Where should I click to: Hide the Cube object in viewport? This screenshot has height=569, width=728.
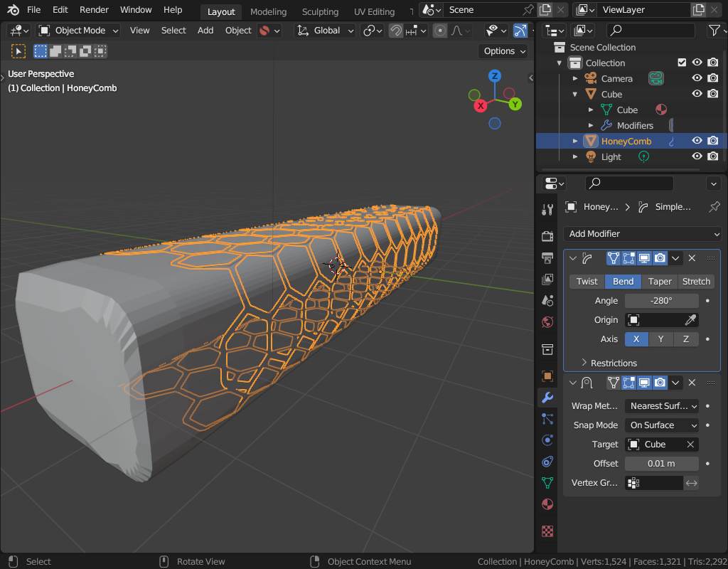pyautogui.click(x=697, y=94)
